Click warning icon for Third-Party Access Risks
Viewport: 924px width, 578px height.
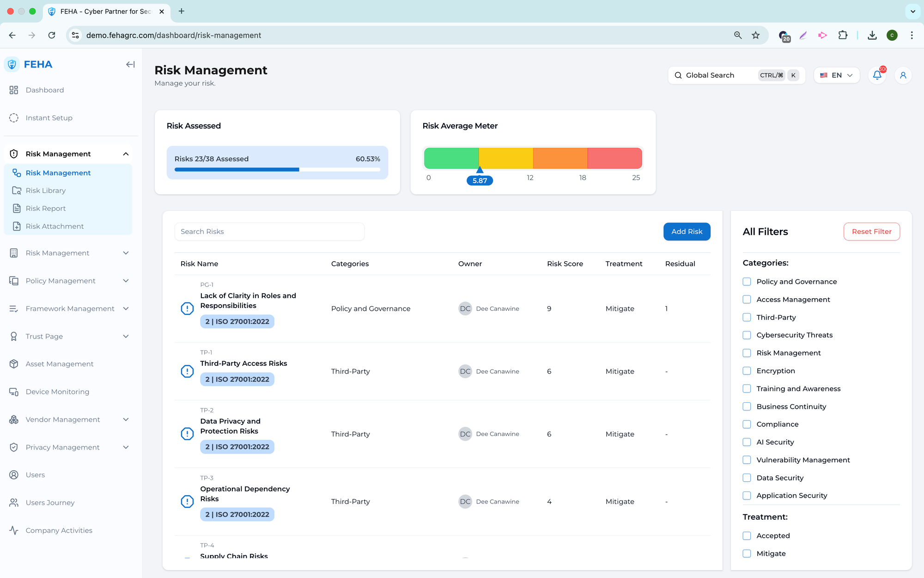187,371
